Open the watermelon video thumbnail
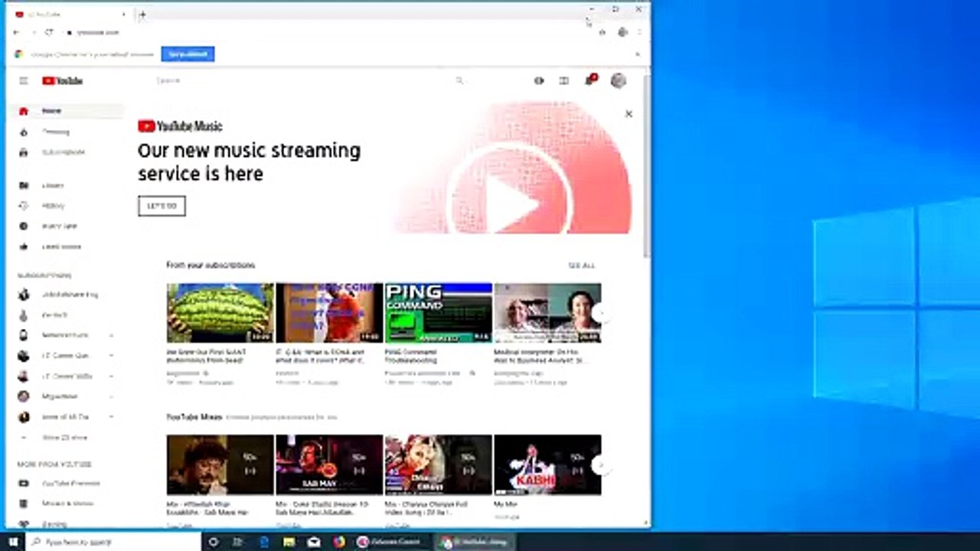Screen dimensions: 980x551 pos(220,313)
